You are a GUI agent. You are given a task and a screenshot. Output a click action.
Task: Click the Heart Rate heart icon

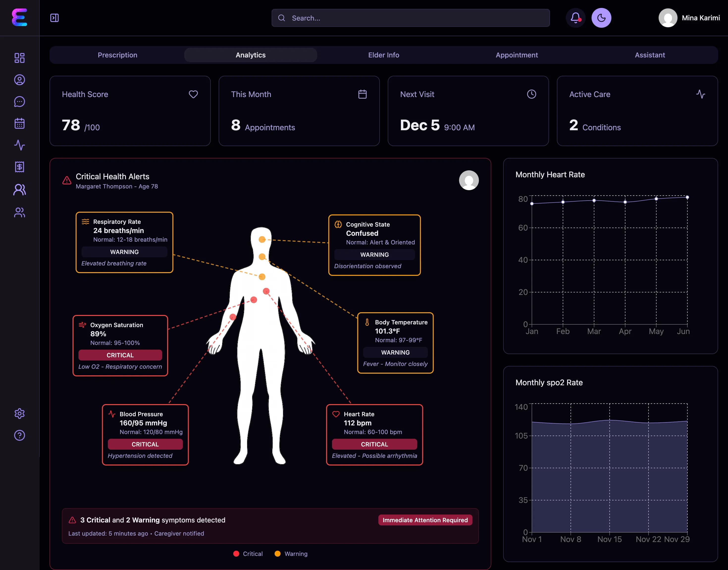click(x=336, y=414)
